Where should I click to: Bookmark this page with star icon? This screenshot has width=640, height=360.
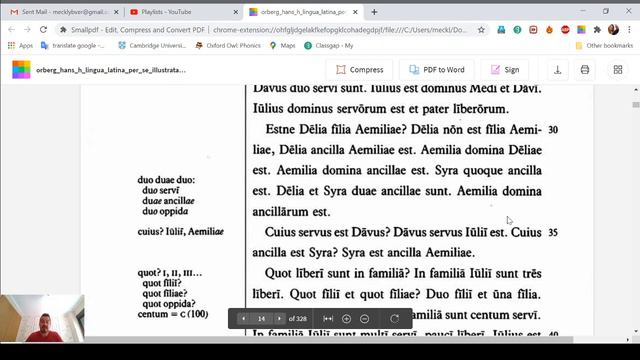pyautogui.click(x=481, y=30)
